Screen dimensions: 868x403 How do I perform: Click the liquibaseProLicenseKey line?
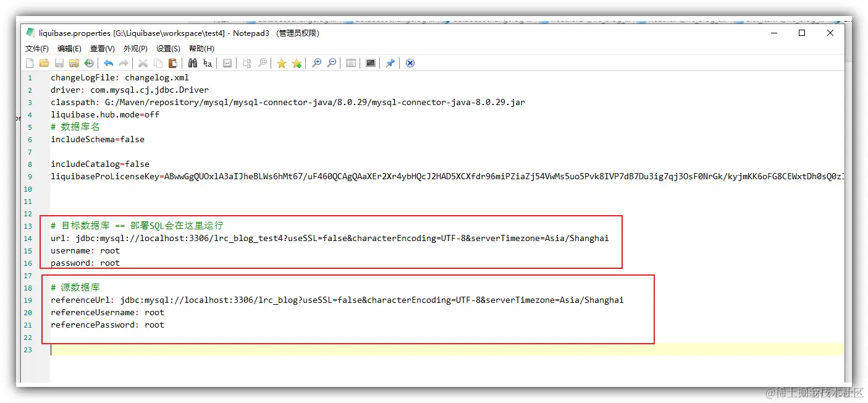(447, 177)
